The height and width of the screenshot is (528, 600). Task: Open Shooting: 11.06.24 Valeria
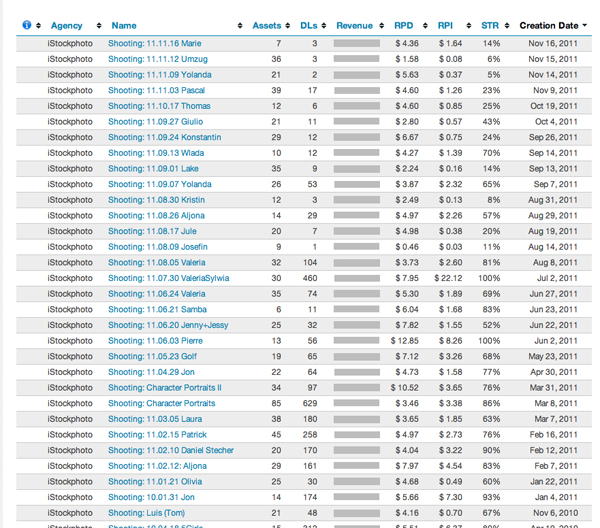157,294
